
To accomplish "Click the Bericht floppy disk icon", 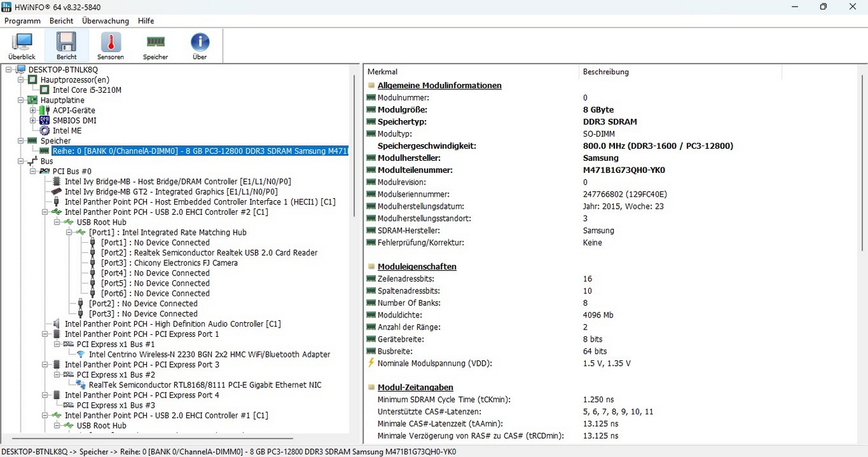I will (x=66, y=47).
